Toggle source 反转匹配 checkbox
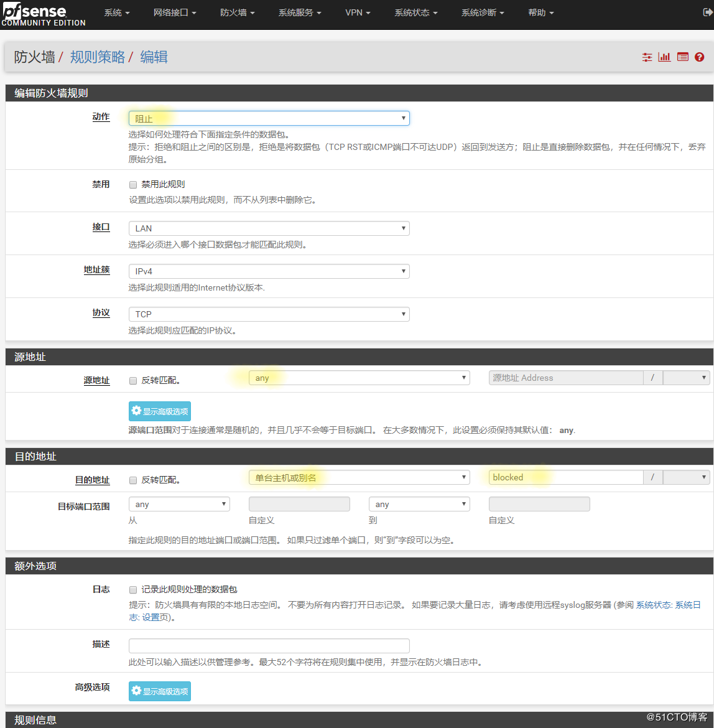Image resolution: width=714 pixels, height=728 pixels. [x=133, y=381]
